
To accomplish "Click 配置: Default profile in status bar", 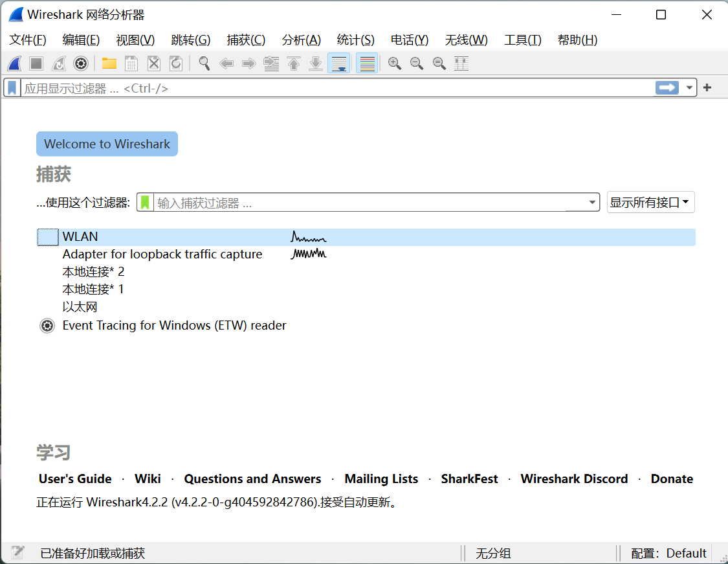I will (668, 553).
